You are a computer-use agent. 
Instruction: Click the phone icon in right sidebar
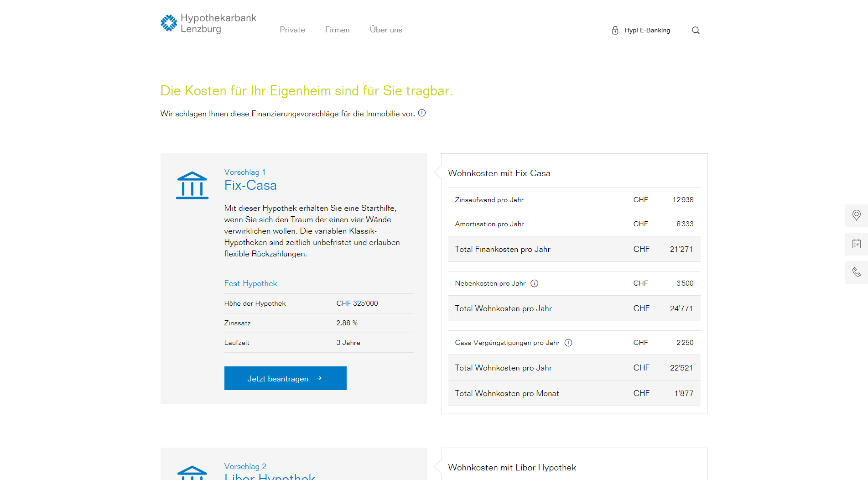(856, 272)
